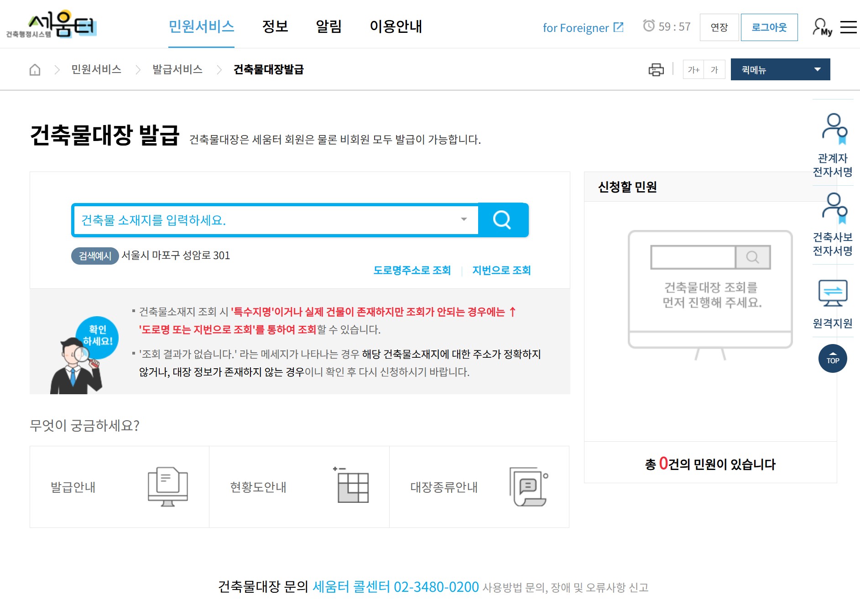860x616 pixels.
Task: Select the search magnifier in address field
Action: [x=502, y=220]
